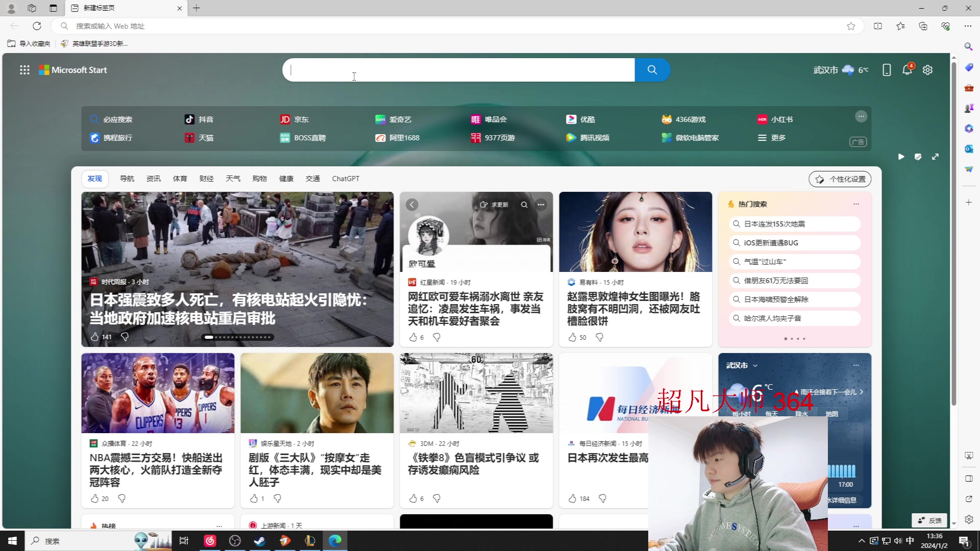Image resolution: width=980 pixels, height=551 pixels.
Task: Open the sidebar tools briefcase icon
Action: 969,88
